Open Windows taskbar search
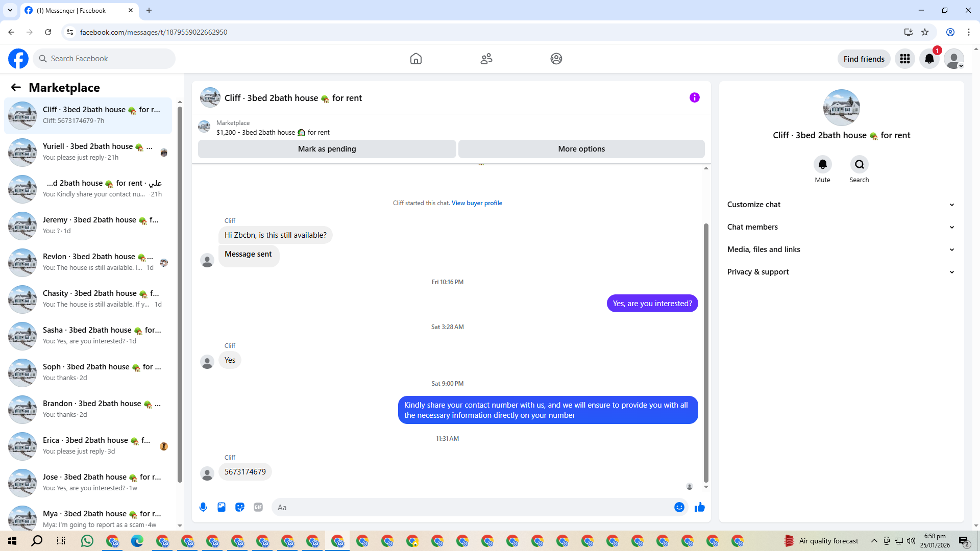The width and height of the screenshot is (980, 551). point(37,541)
